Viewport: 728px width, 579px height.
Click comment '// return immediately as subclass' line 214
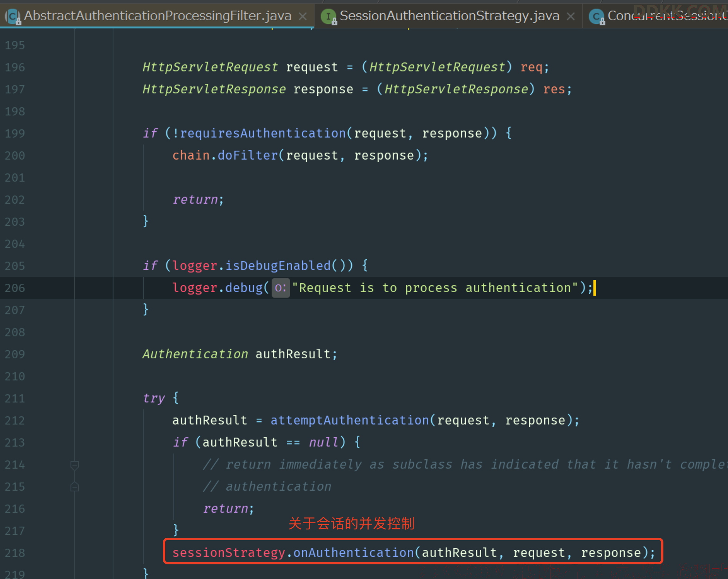[x=465, y=464]
